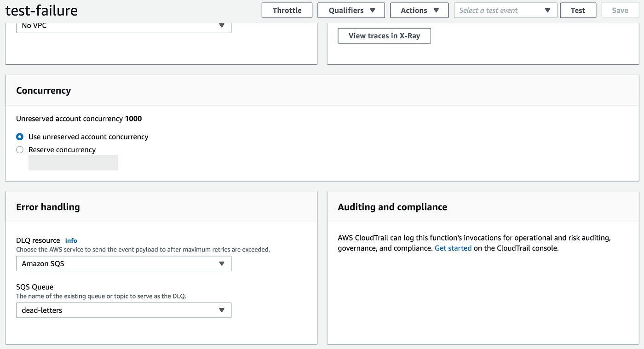Image resolution: width=644 pixels, height=349 pixels.
Task: Expand the No VPC dropdown
Action: [123, 26]
